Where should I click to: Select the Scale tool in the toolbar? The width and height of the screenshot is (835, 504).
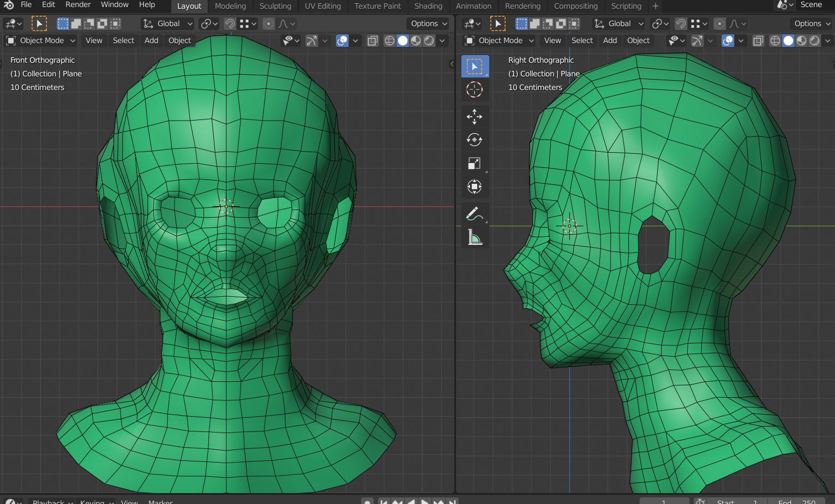click(474, 164)
